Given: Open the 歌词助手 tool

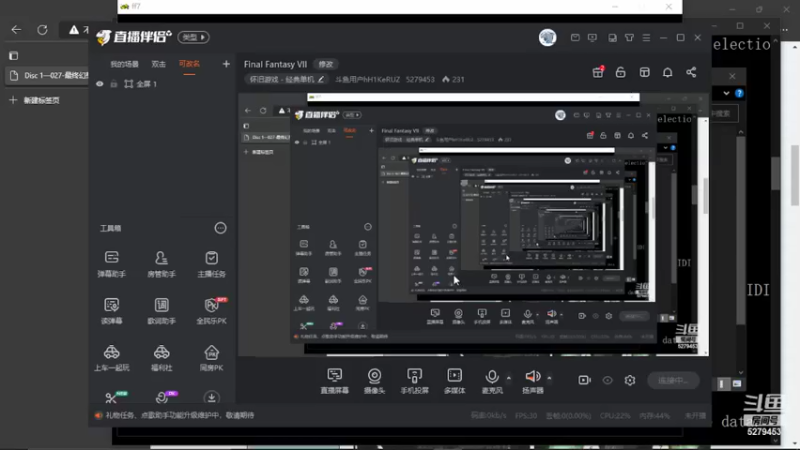Looking at the screenshot, I should pos(161,311).
